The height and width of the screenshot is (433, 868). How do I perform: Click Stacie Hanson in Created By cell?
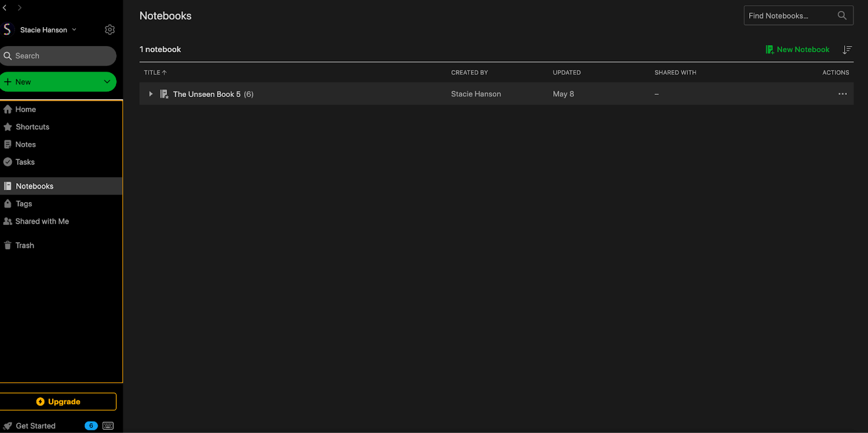pyautogui.click(x=476, y=94)
